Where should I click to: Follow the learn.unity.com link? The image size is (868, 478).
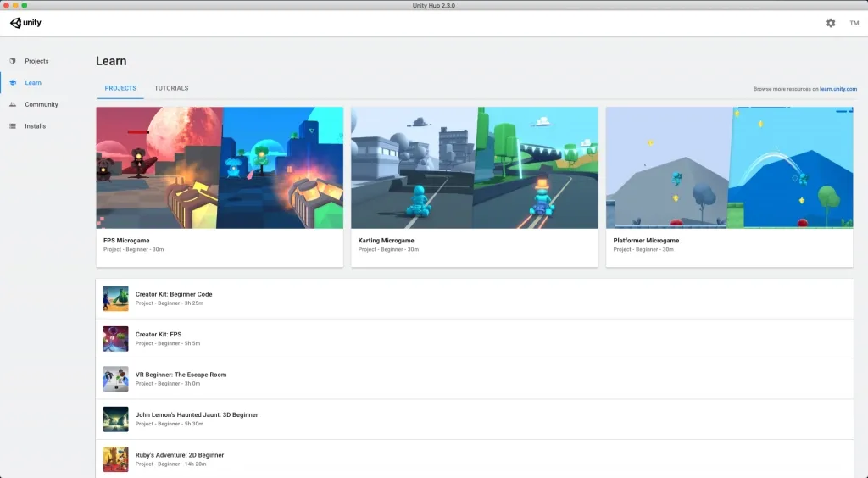(838, 88)
